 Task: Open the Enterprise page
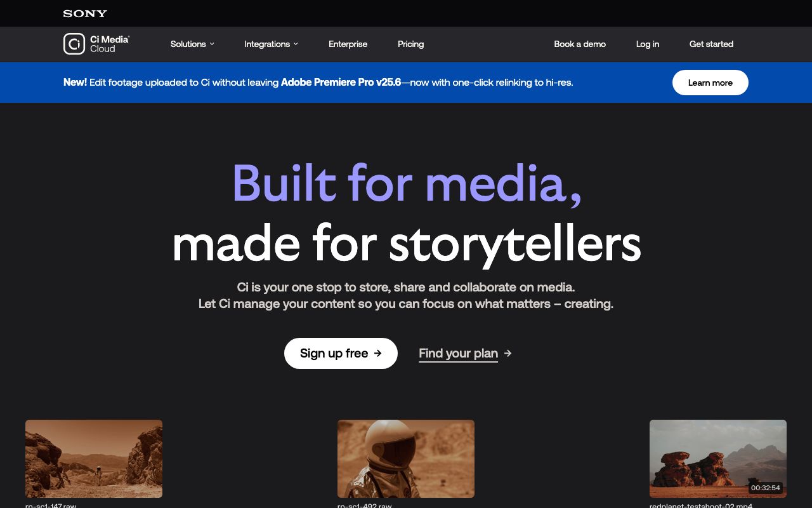coord(348,44)
